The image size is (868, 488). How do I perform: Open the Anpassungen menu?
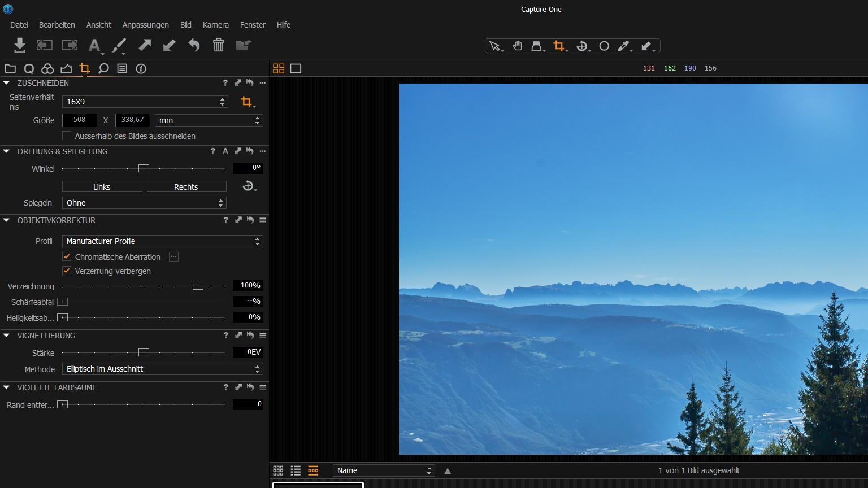pyautogui.click(x=145, y=25)
